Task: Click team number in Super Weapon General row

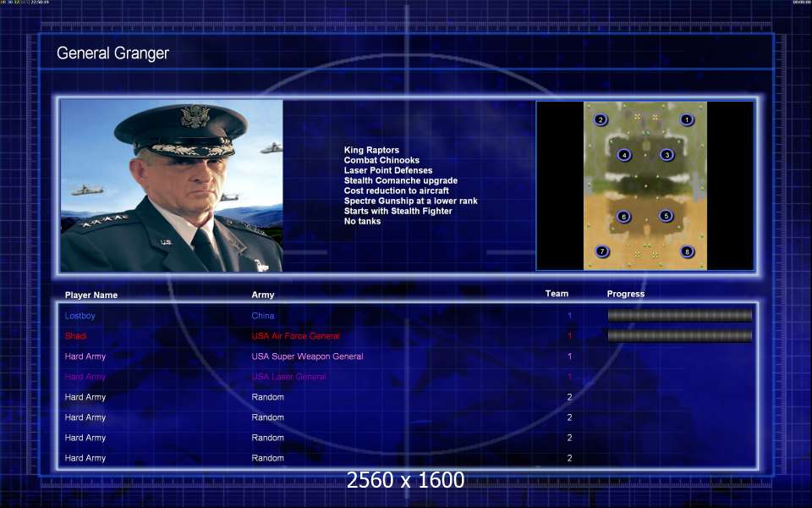Action: pos(569,356)
